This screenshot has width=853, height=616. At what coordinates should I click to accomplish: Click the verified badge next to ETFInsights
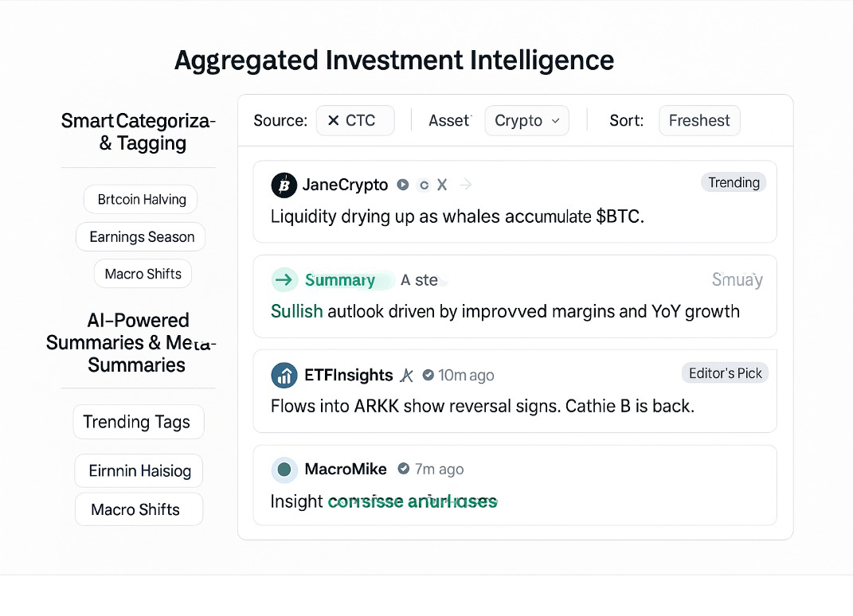click(x=428, y=375)
